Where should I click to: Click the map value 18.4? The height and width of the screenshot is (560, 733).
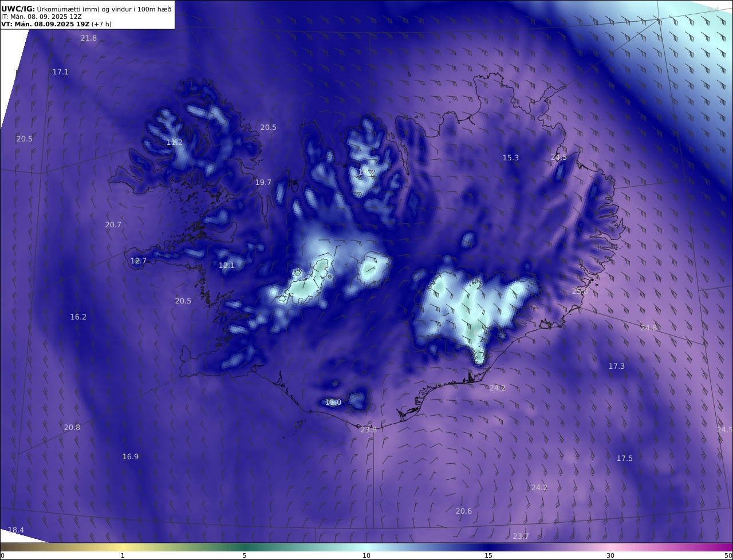16,530
